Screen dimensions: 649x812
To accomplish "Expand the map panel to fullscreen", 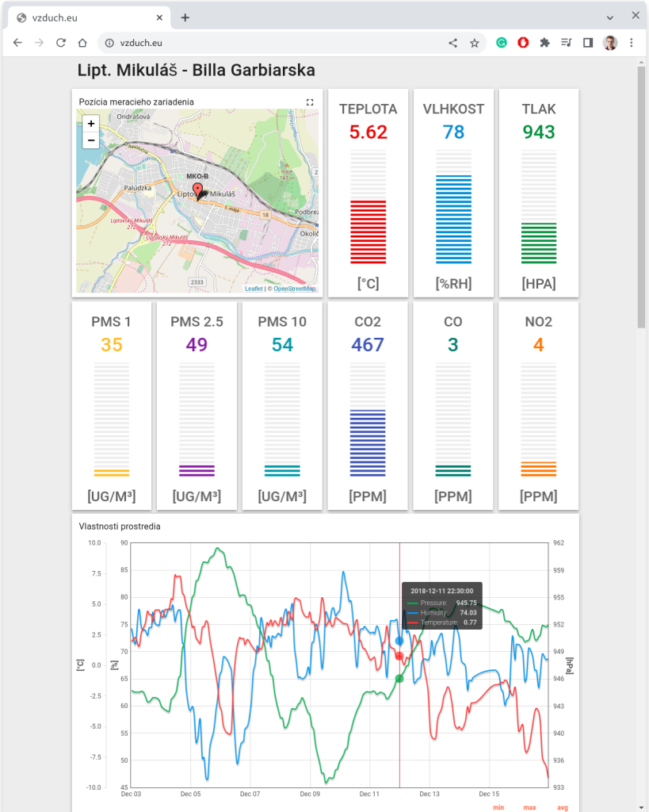I will pyautogui.click(x=310, y=102).
